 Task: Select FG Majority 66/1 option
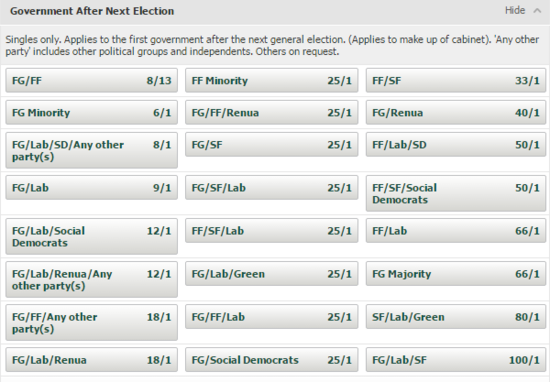(x=456, y=274)
